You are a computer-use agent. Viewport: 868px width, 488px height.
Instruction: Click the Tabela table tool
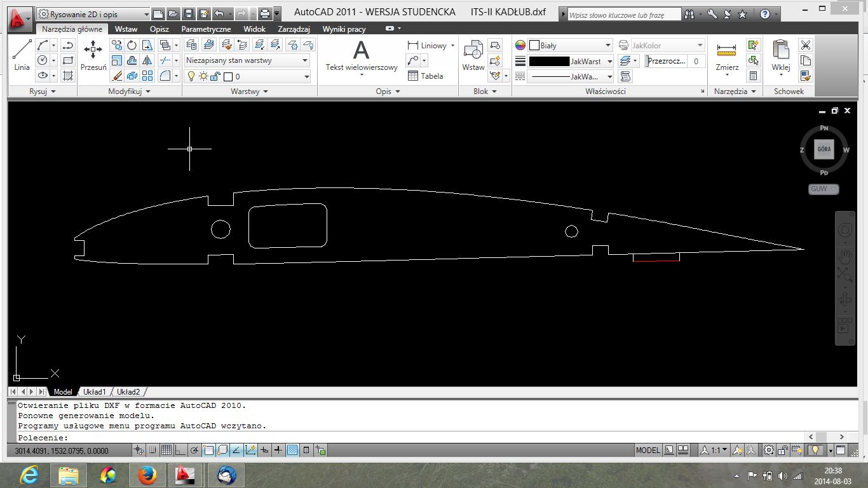point(425,76)
